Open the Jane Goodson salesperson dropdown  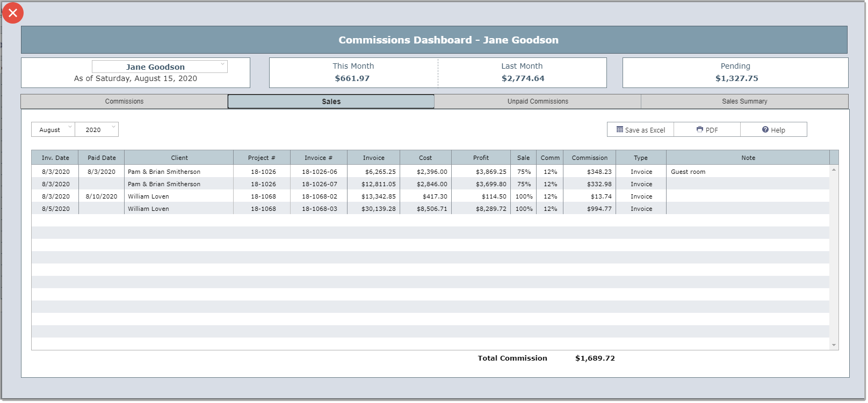point(160,67)
